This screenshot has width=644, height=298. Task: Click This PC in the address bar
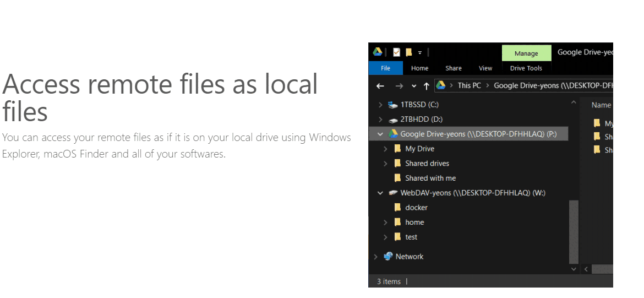tap(469, 85)
